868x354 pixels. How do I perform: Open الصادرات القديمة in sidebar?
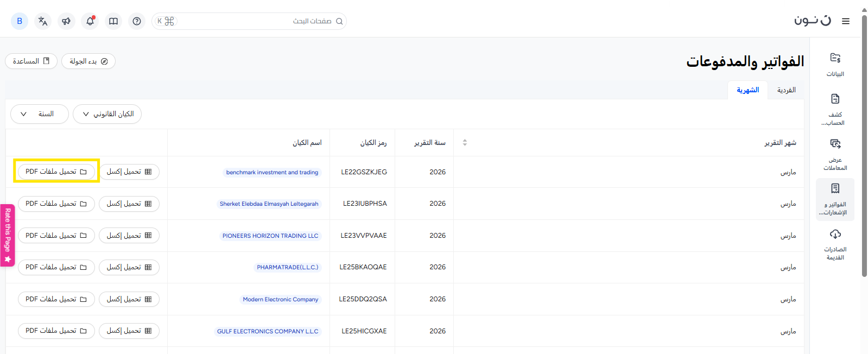pyautogui.click(x=835, y=244)
